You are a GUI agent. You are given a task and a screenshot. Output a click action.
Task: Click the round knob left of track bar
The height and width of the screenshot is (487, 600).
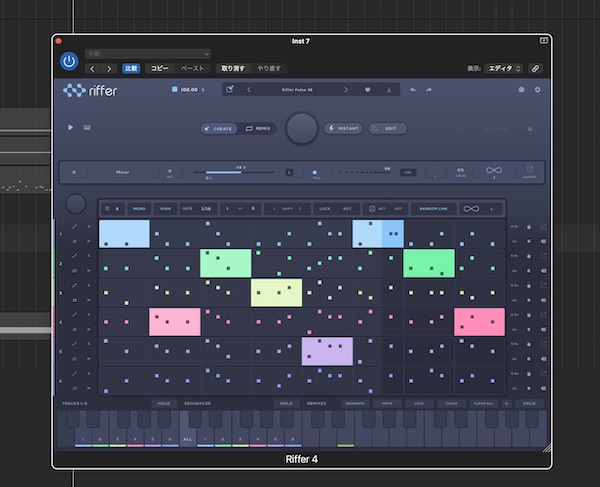75,204
